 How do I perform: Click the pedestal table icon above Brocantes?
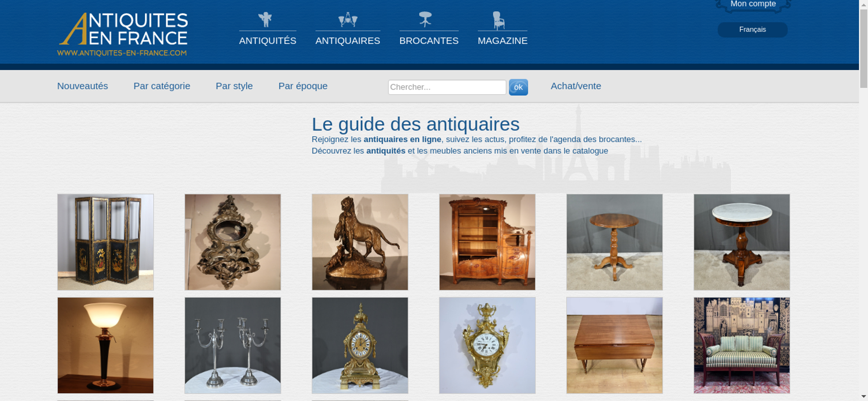(x=425, y=20)
